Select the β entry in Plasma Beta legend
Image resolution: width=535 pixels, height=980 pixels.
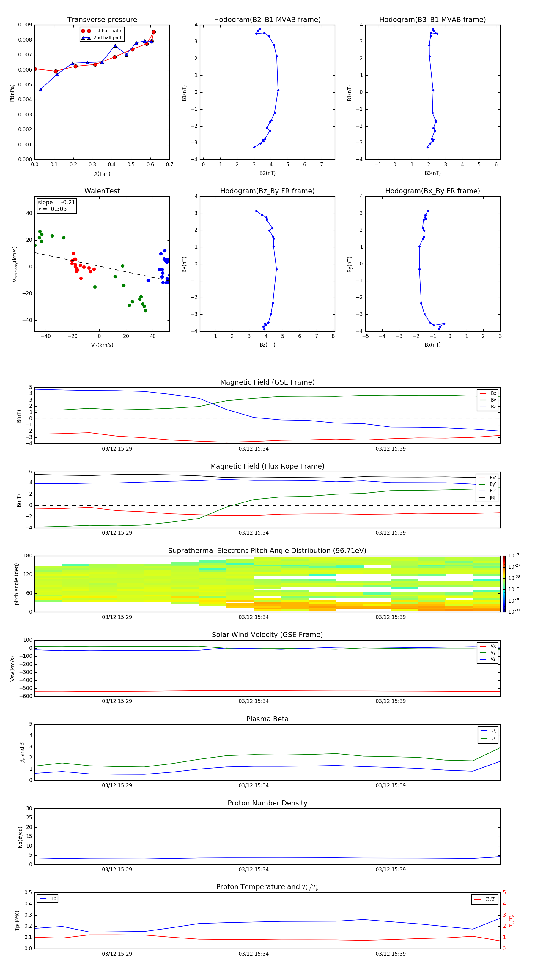(488, 739)
